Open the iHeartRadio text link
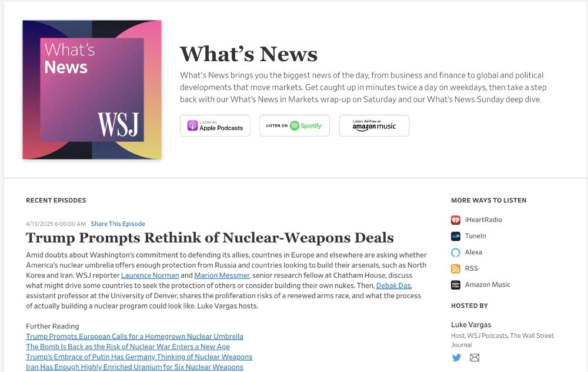This screenshot has width=588, height=372. [483, 220]
